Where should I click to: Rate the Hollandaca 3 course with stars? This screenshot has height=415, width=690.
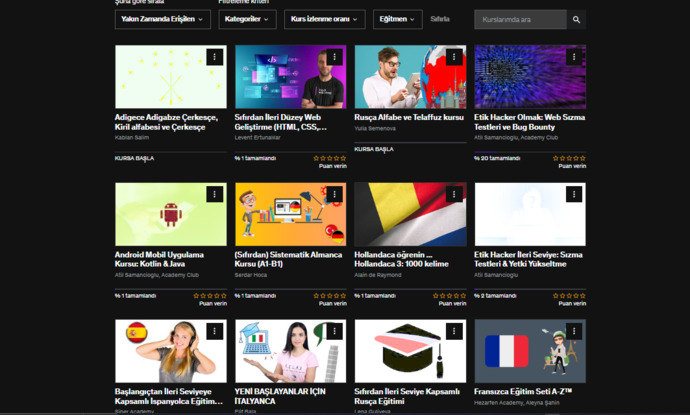point(450,295)
